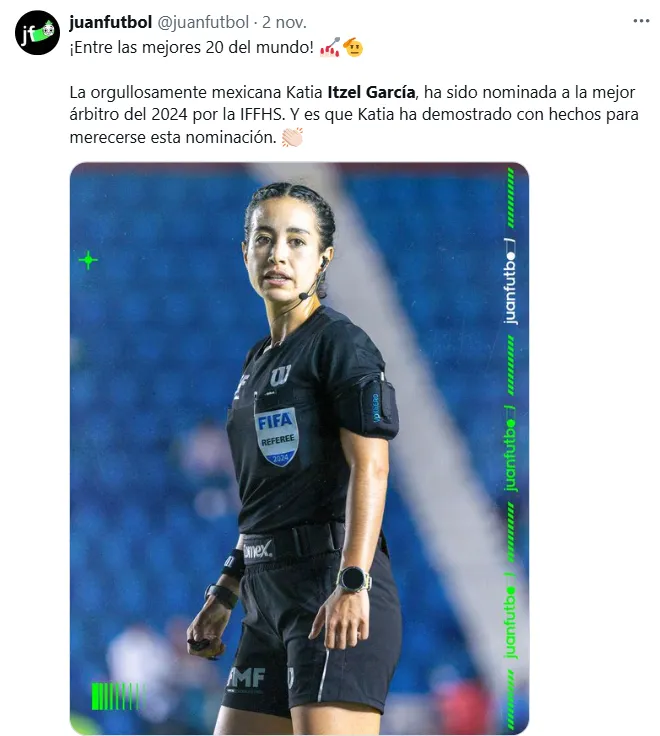Screen dimensions: 660x736
Task: Click the tweet headline about mejores 20
Action: tap(191, 47)
